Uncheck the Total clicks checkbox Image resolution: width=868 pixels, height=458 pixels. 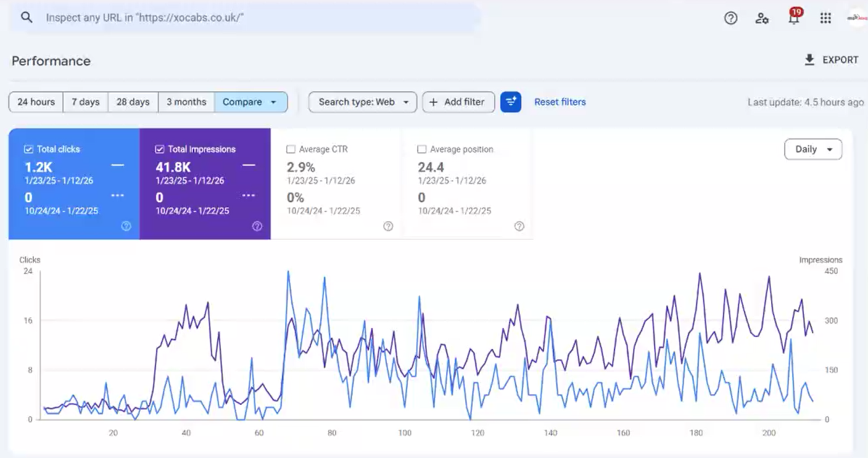point(28,149)
